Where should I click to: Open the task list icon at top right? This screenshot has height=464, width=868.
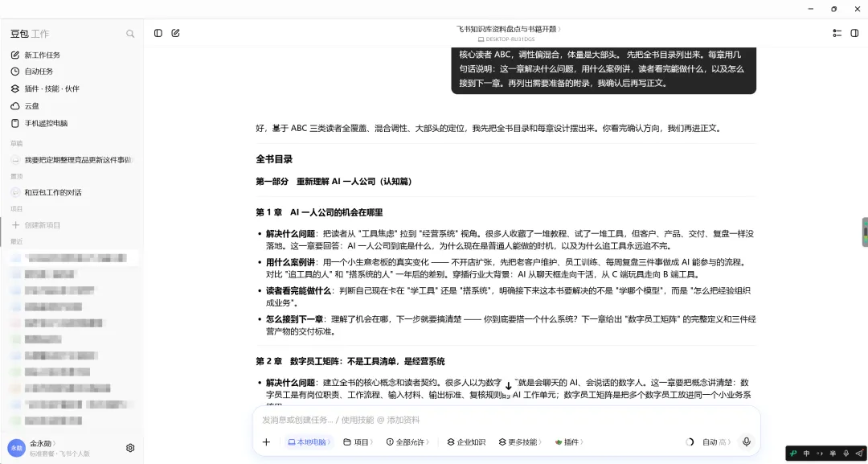pos(837,33)
